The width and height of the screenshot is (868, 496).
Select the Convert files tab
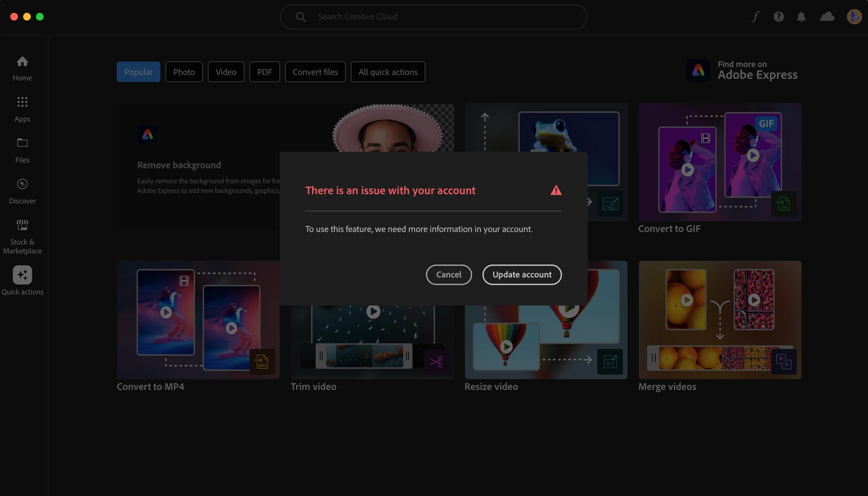pyautogui.click(x=315, y=72)
